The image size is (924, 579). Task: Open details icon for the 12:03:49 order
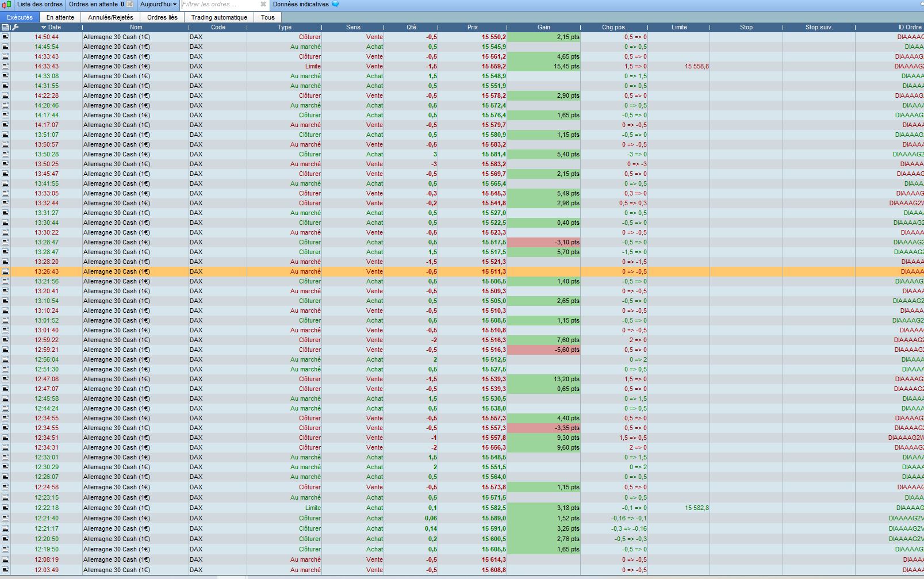[5, 570]
